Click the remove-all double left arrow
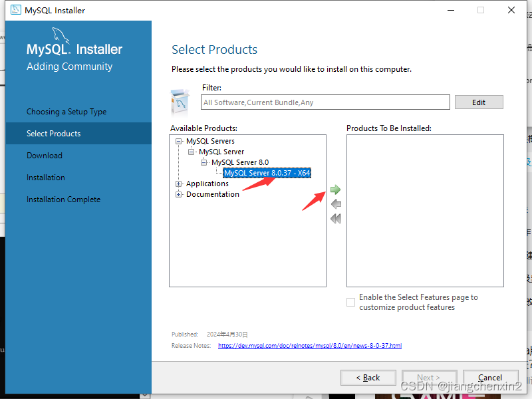This screenshot has width=532, height=399. click(x=336, y=219)
